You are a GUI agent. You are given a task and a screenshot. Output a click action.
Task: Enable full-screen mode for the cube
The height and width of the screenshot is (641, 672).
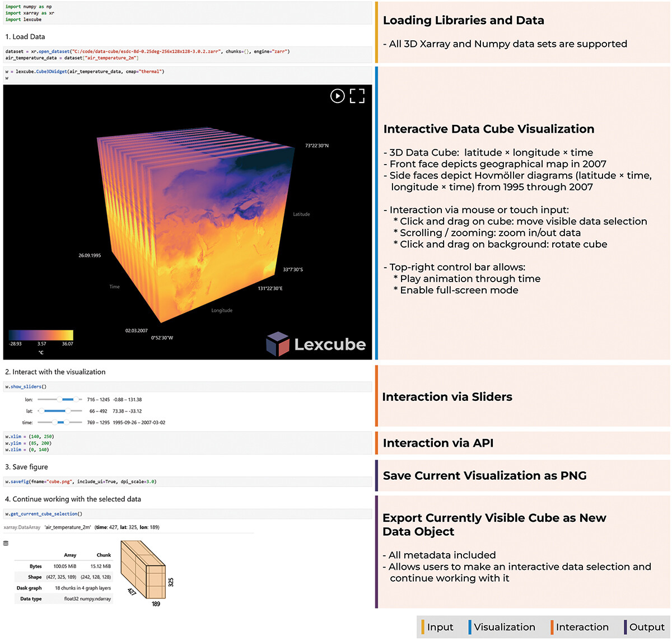tap(357, 96)
